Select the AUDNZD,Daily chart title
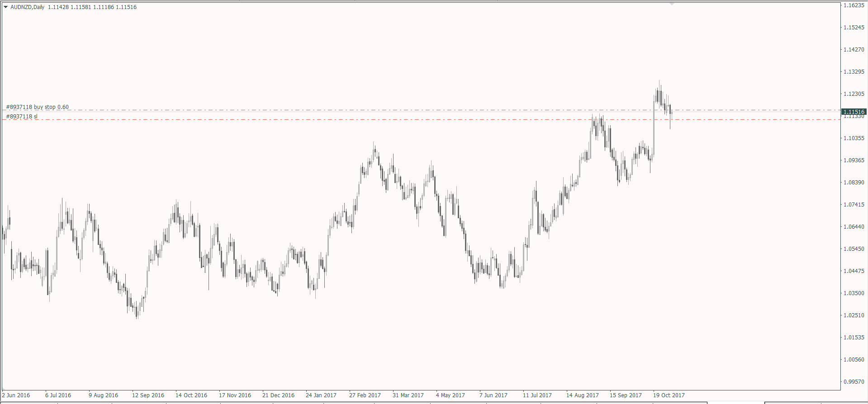 coord(27,7)
